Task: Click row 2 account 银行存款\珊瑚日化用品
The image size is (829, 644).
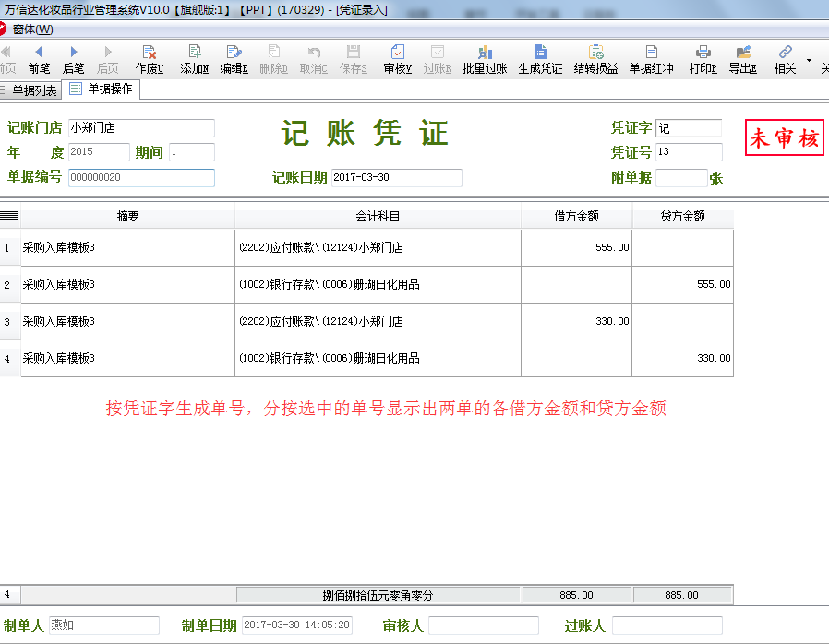Action: pos(378,285)
